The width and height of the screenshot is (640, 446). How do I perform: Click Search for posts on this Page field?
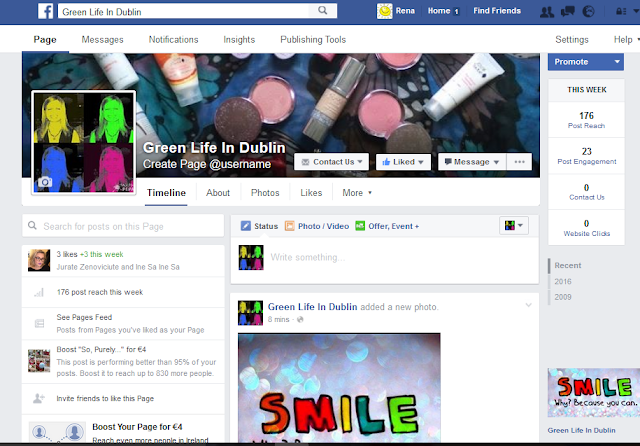pos(123,226)
